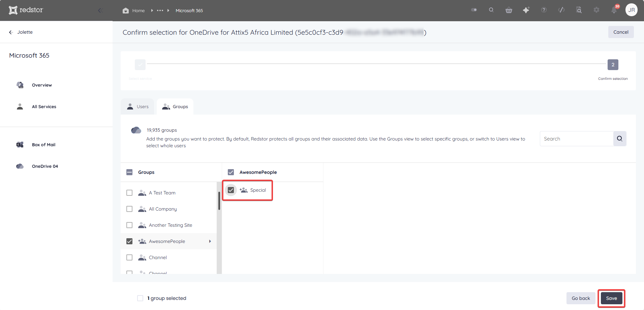
Task: Open Overview in the sidebar
Action: pos(42,85)
